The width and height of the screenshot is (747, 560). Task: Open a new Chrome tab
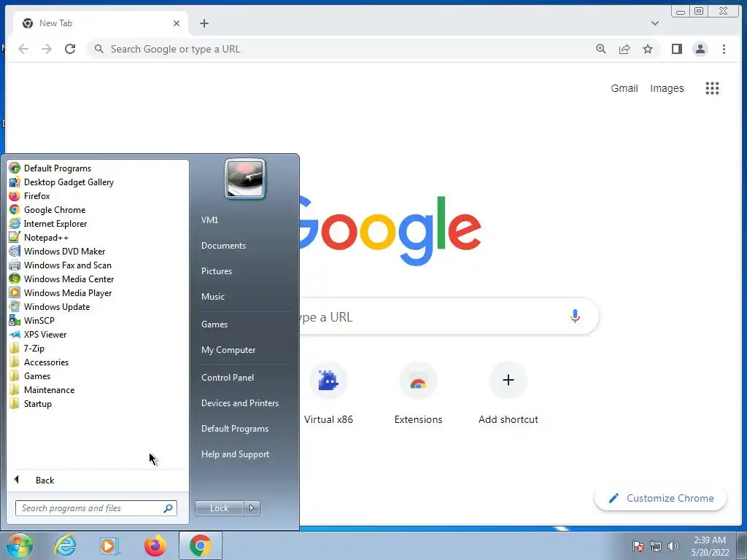(204, 23)
